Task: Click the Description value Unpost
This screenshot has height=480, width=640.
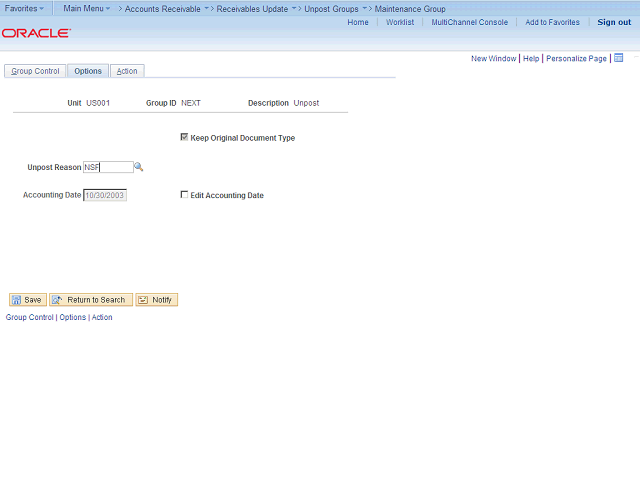Action: (307, 103)
